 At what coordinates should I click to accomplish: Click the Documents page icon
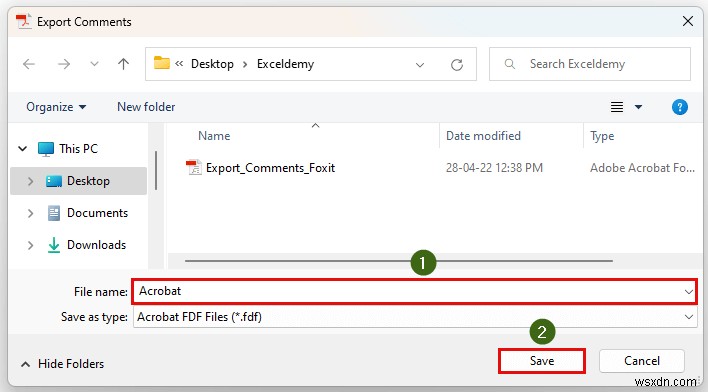coord(54,213)
